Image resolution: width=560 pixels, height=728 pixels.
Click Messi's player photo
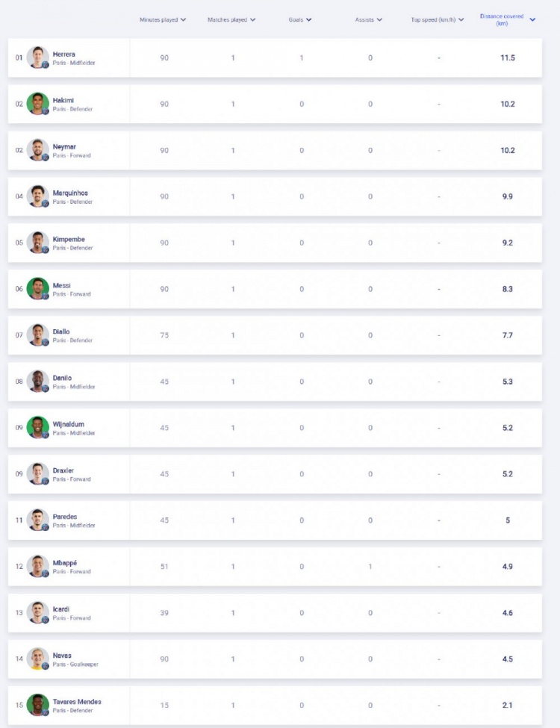coord(38,289)
